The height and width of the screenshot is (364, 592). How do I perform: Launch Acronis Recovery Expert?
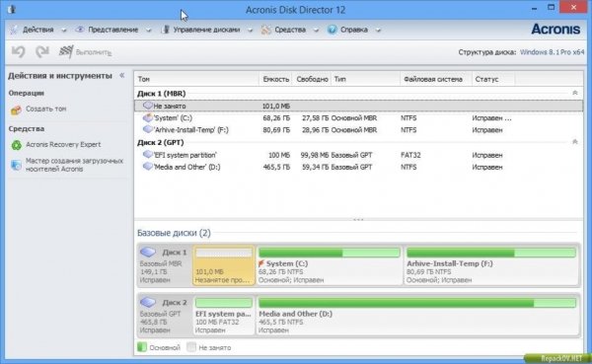(x=63, y=144)
